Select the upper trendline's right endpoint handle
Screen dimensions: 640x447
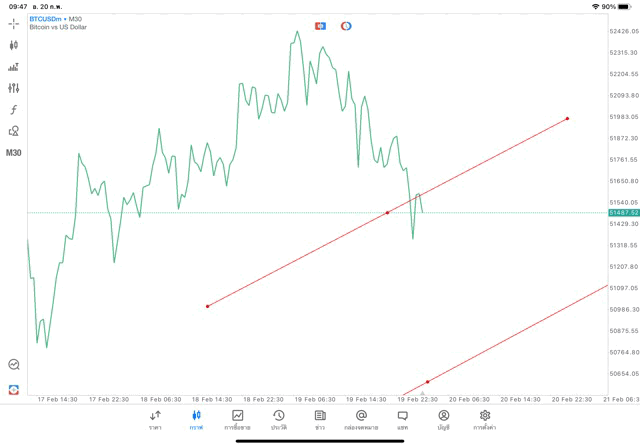coord(567,118)
